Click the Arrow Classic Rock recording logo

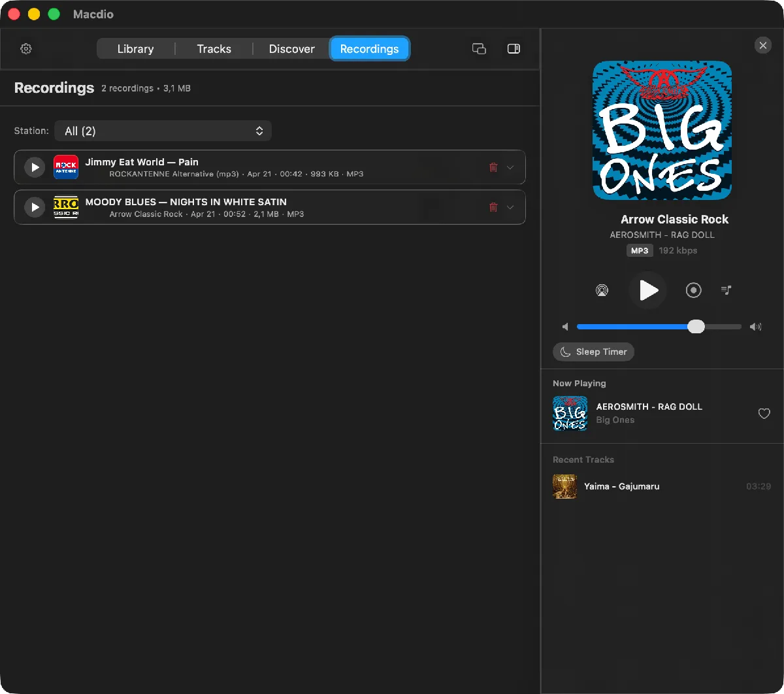(65, 207)
